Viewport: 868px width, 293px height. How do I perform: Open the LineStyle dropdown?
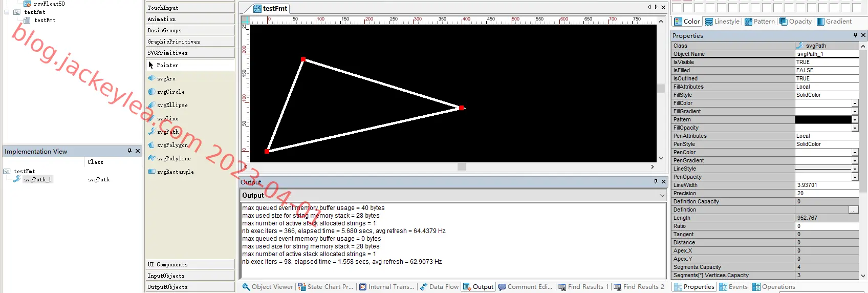(855, 169)
